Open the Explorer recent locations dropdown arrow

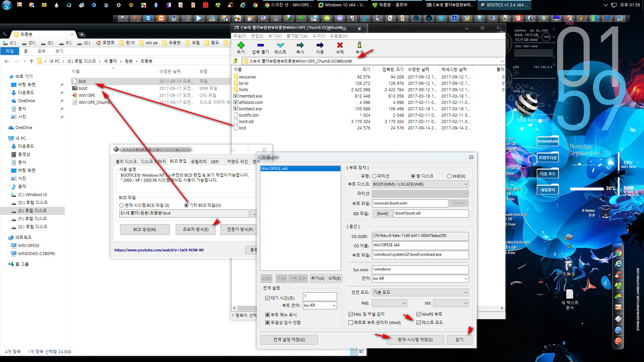point(24,61)
